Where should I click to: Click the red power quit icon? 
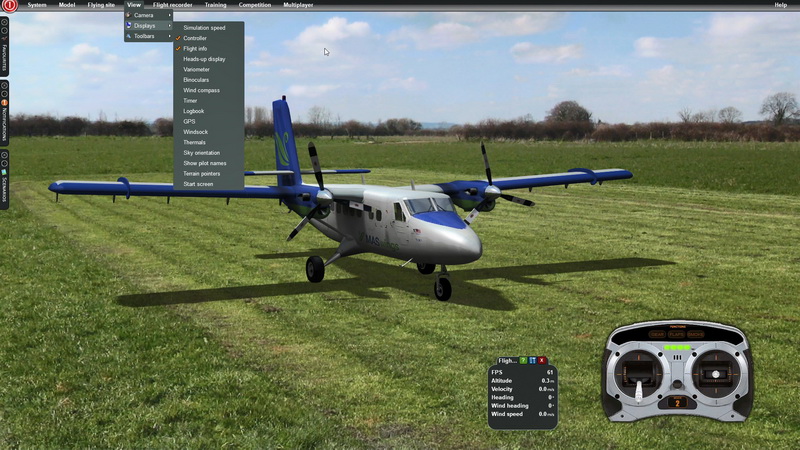10,5
